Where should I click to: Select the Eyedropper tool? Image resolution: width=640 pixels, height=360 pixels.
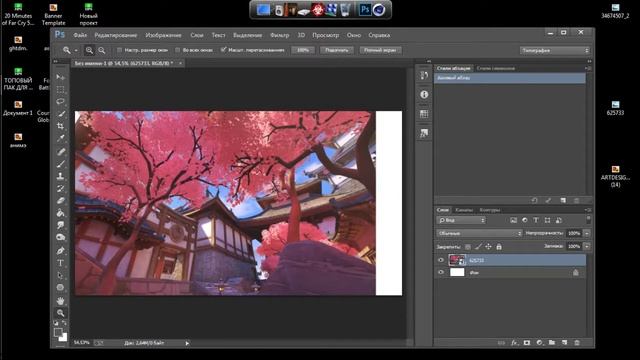60,138
